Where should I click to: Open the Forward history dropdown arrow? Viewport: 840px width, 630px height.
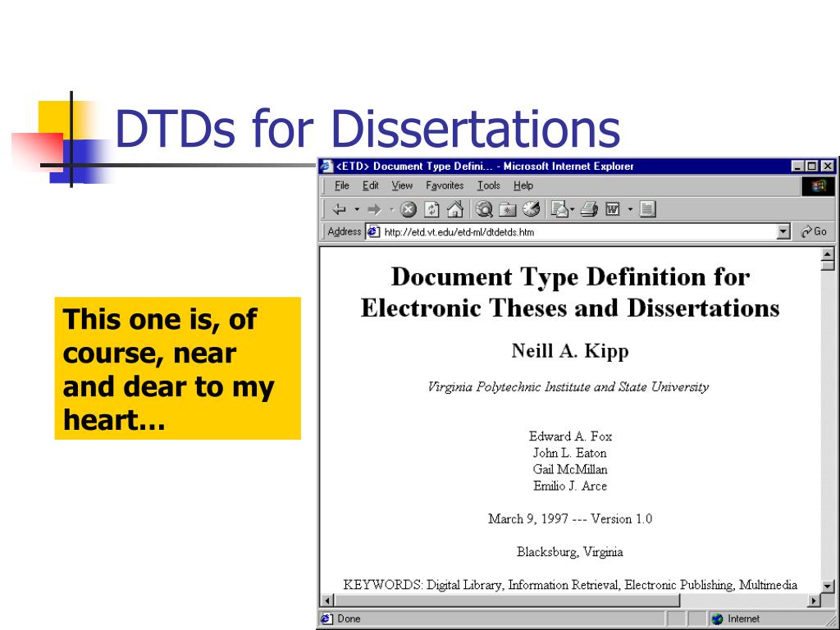(391, 209)
